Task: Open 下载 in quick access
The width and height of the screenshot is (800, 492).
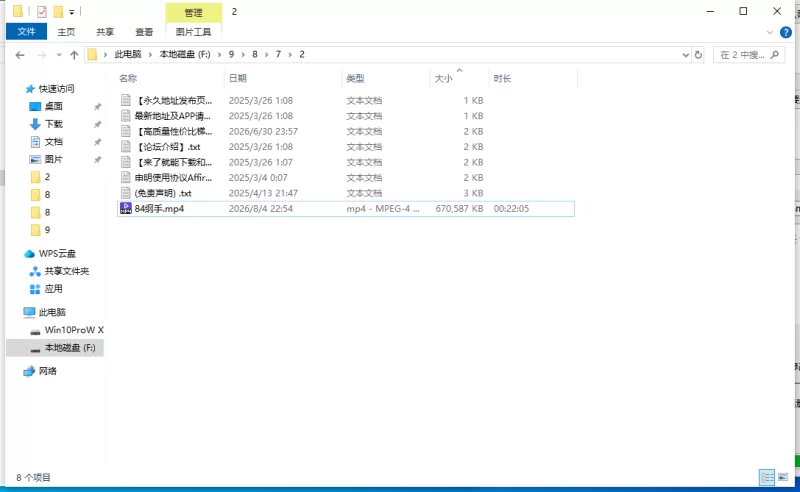Action: point(53,124)
